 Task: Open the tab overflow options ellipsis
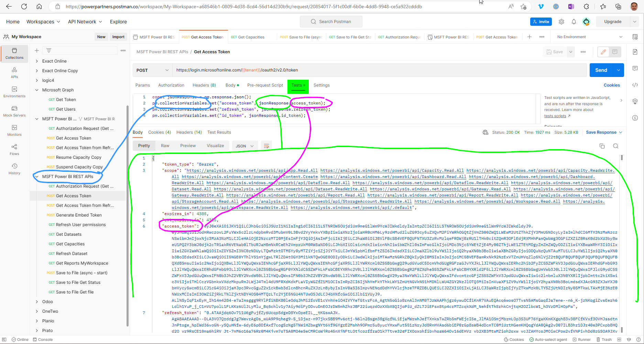pos(542,37)
